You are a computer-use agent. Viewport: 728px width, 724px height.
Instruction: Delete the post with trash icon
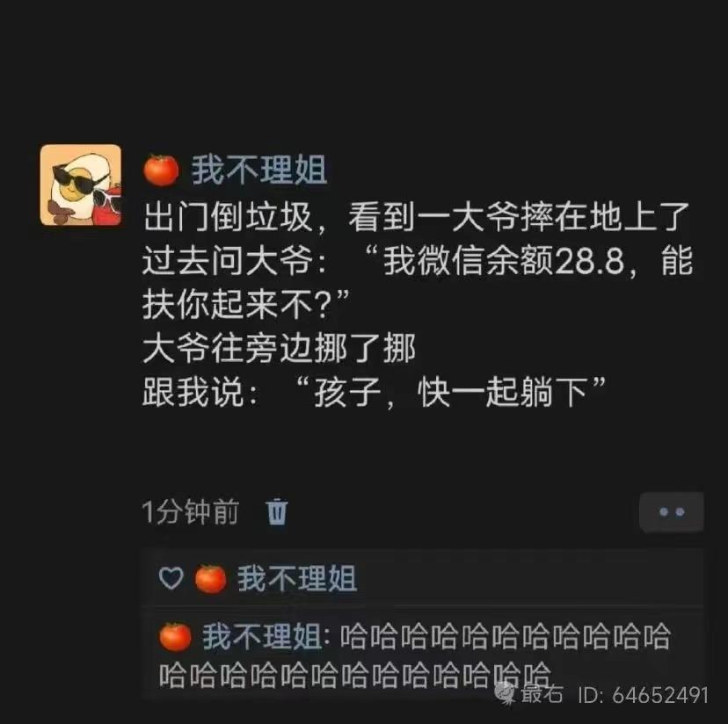coord(277,511)
